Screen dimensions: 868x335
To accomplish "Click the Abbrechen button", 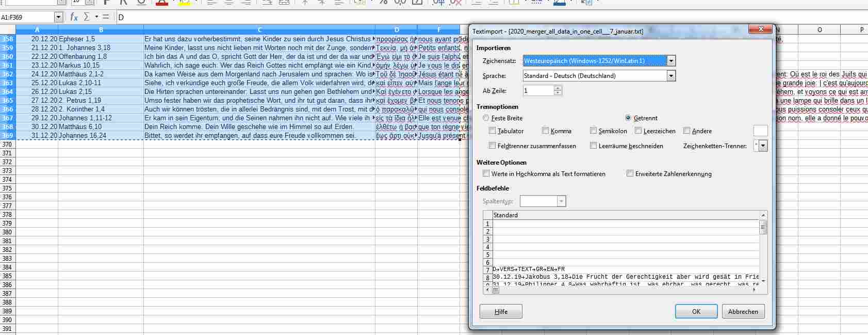I will (743, 311).
